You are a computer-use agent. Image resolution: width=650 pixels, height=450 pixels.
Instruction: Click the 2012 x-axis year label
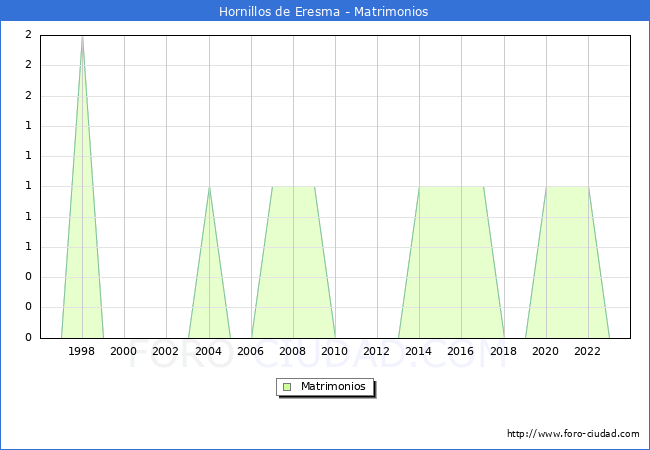377,351
